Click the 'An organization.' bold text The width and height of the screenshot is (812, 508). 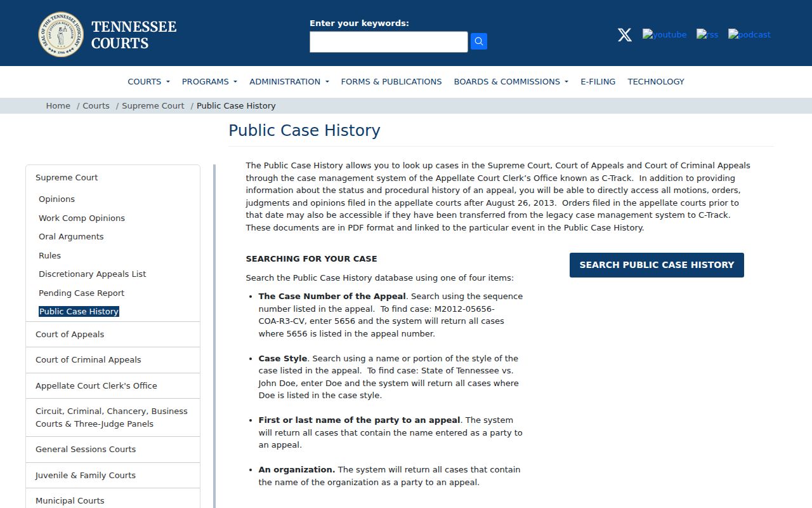(x=297, y=470)
